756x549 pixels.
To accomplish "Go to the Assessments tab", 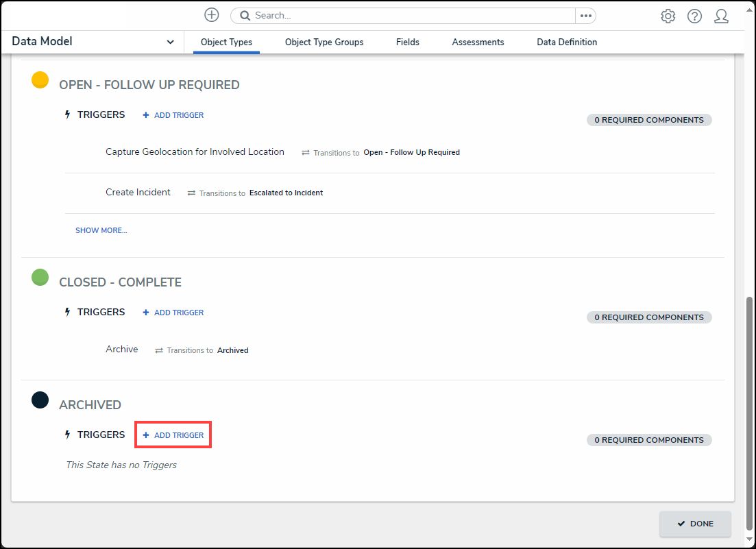I will (478, 42).
